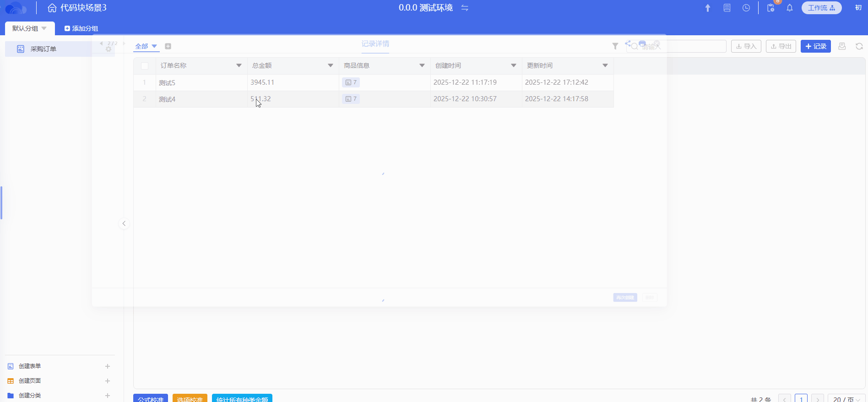Click the notification bell icon
The width and height of the screenshot is (868, 402).
[x=790, y=8]
